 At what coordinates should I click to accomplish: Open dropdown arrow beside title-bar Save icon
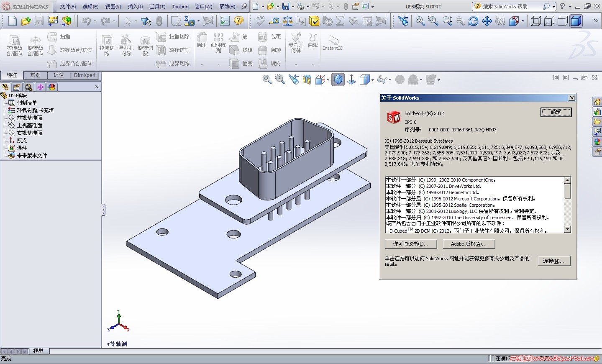[x=293, y=7]
